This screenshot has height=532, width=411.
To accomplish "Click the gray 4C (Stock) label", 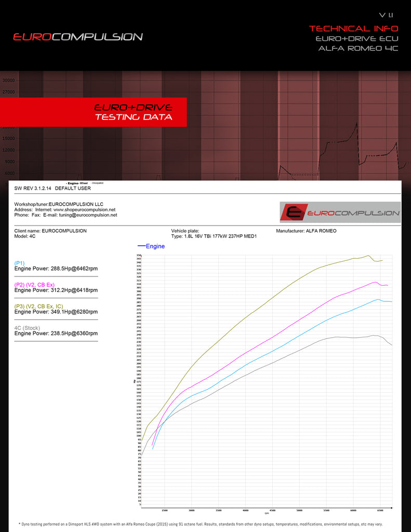I will (x=27, y=328).
